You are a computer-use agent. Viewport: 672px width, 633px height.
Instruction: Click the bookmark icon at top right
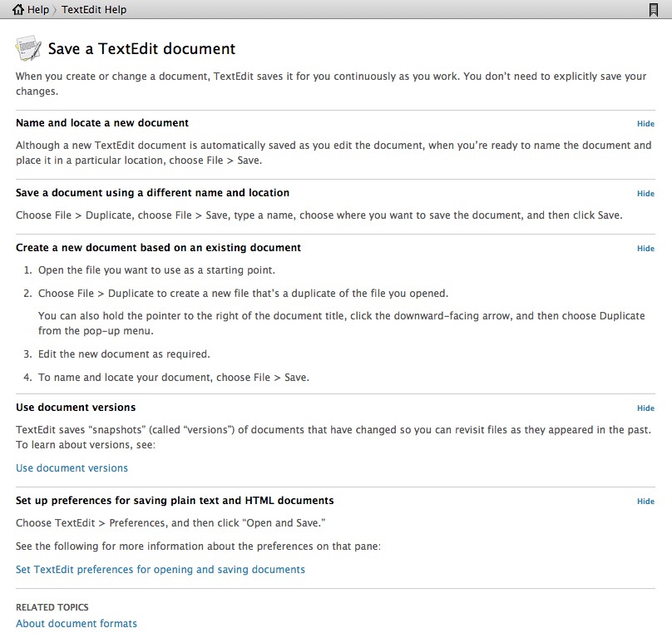coord(654,10)
